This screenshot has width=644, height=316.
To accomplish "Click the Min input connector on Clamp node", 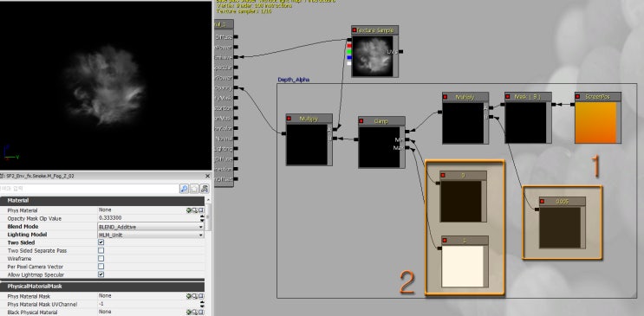I will tap(407, 140).
